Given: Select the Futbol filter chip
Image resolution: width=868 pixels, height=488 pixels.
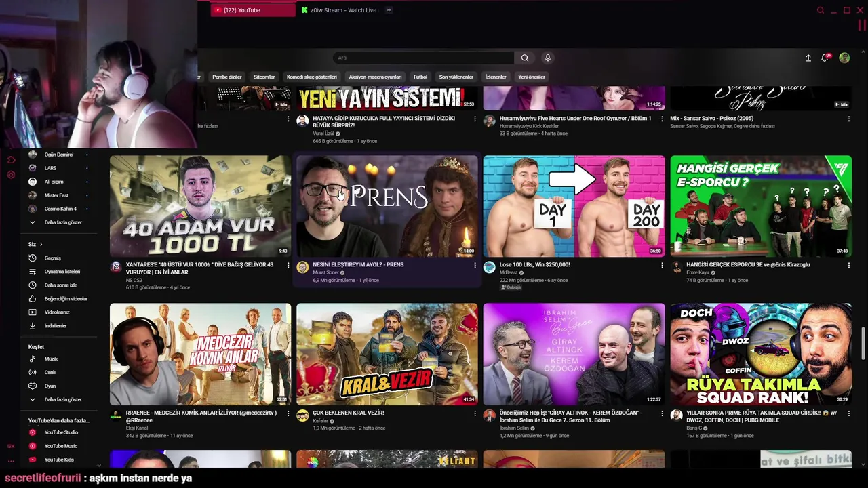Looking at the screenshot, I should (x=420, y=77).
